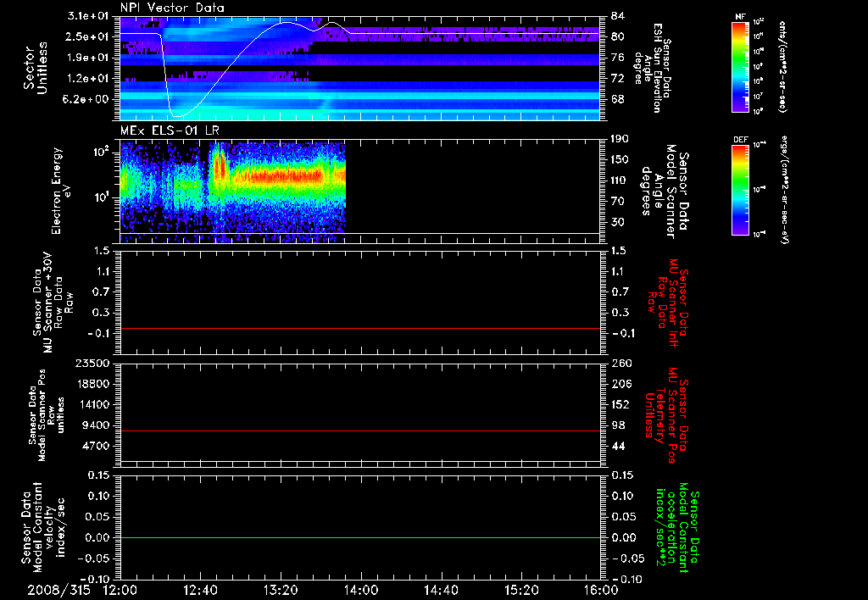868x600 pixels.
Task: Click the red line in Scanner Pos panel
Action: (360, 431)
